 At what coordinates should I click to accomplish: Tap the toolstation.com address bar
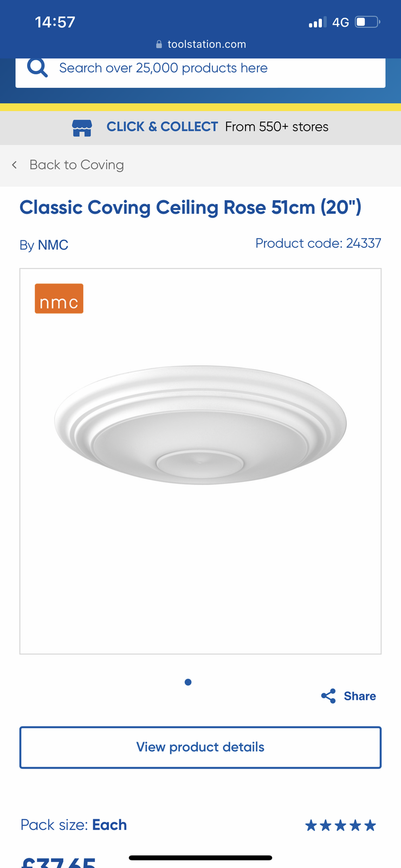[x=200, y=44]
